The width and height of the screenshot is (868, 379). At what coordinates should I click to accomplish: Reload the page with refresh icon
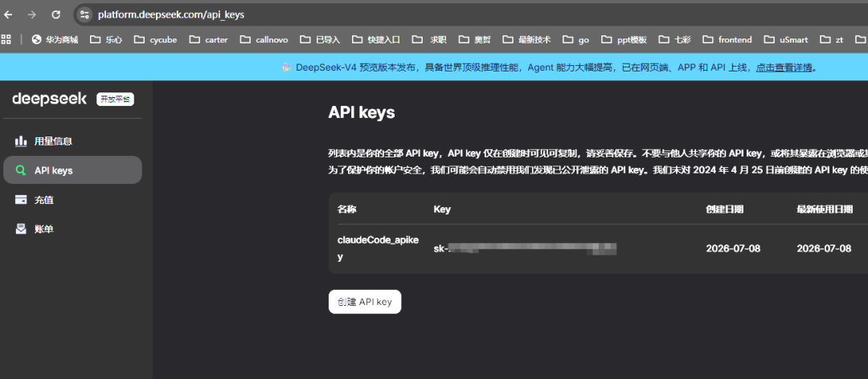pos(56,15)
